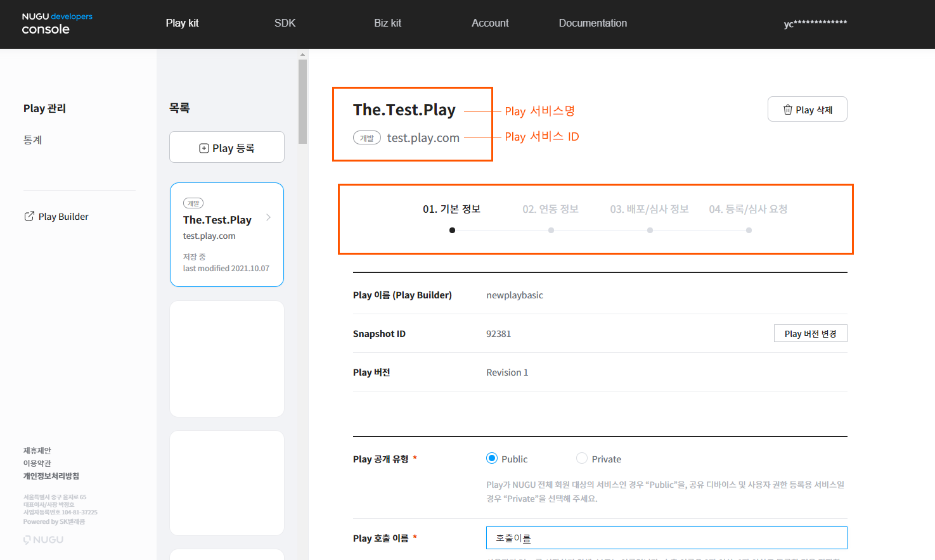Click the trash icon on Play 삭제
The height and width of the screenshot is (560, 935).
787,110
